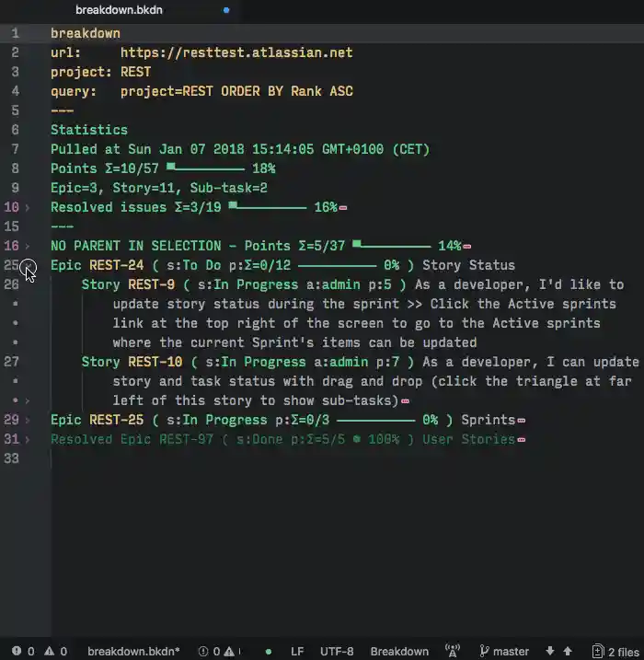Click the '---' separator on line 5
The width and height of the screenshot is (644, 660).
(x=63, y=110)
